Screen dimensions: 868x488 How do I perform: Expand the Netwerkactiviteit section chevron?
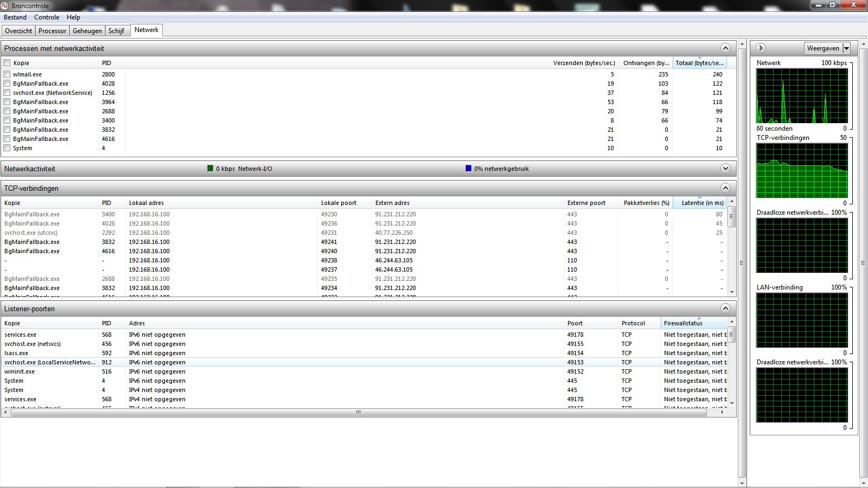click(725, 168)
